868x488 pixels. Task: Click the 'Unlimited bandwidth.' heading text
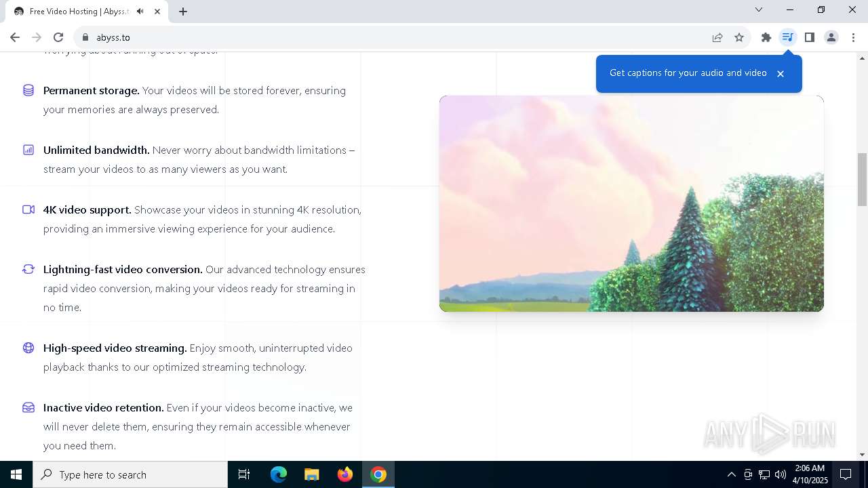pyautogui.click(x=96, y=150)
